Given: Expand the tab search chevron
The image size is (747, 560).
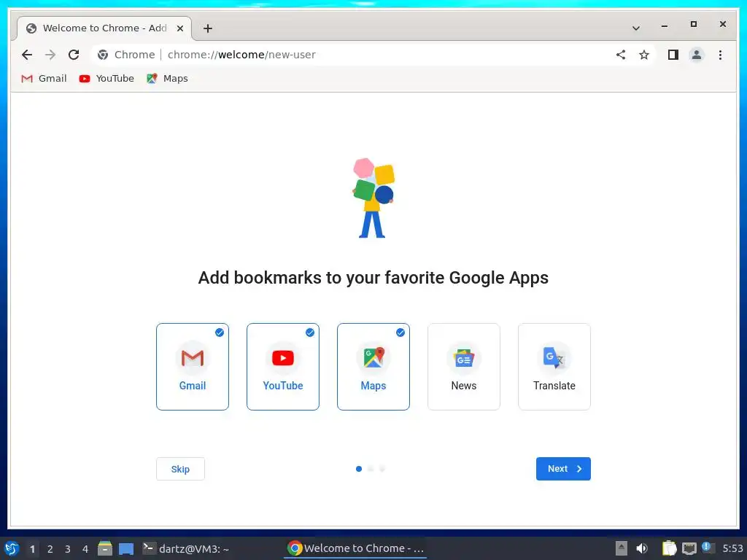Looking at the screenshot, I should click(636, 28).
